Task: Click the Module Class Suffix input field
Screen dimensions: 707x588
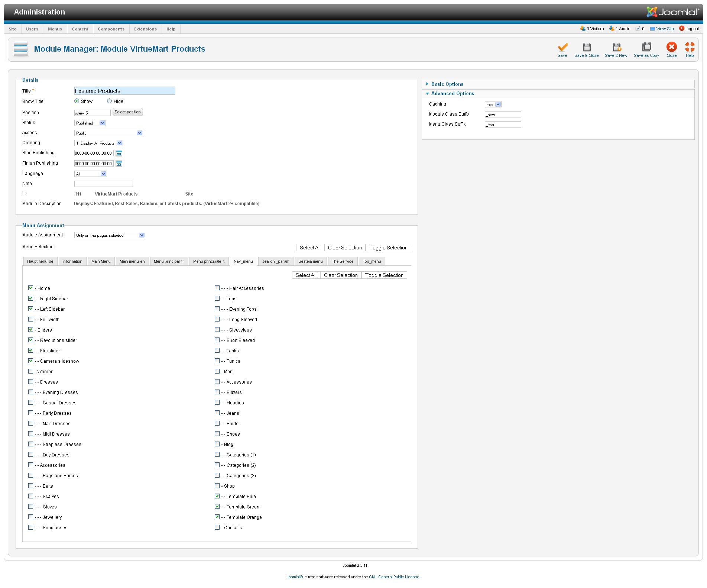Action: (503, 114)
